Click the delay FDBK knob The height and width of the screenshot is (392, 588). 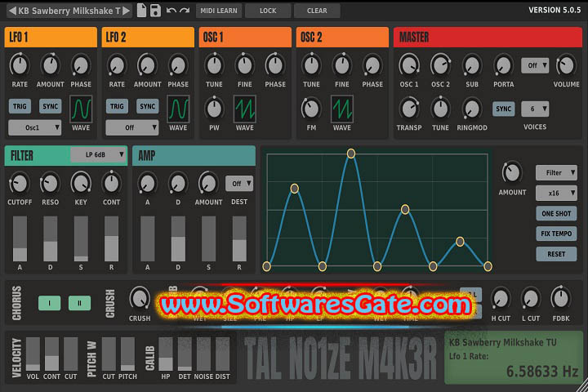coord(561,299)
